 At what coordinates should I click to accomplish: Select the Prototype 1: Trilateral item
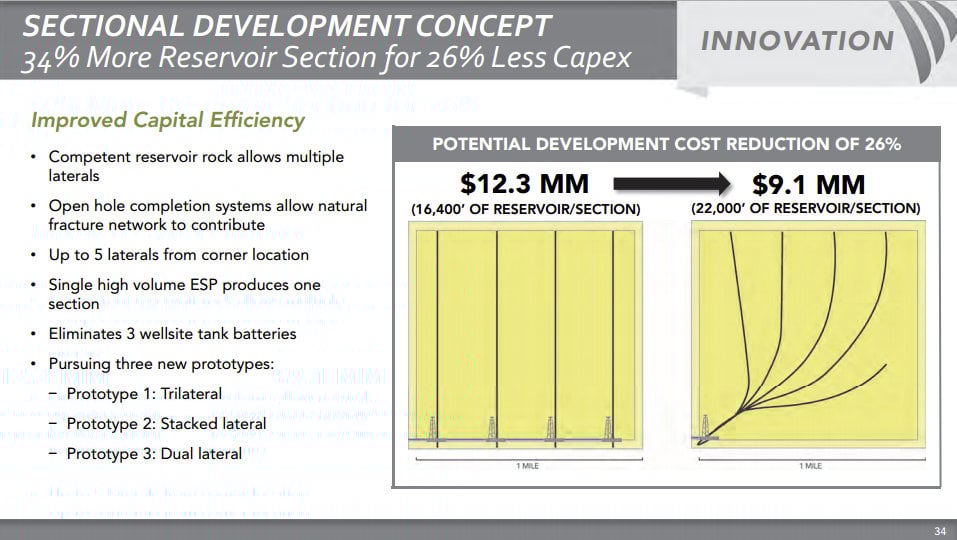click(144, 394)
